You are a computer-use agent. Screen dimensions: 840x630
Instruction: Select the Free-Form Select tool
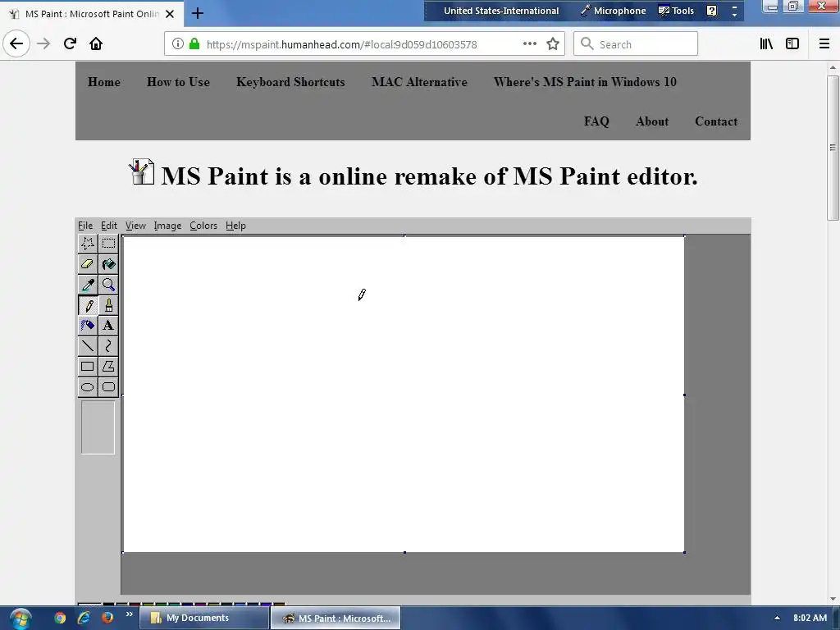point(87,244)
